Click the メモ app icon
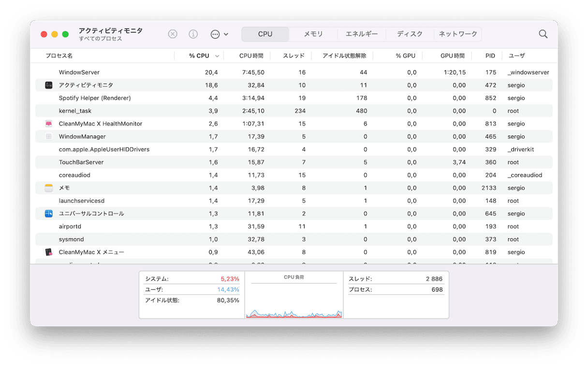Viewport: 588px width, 366px height. tap(49, 188)
